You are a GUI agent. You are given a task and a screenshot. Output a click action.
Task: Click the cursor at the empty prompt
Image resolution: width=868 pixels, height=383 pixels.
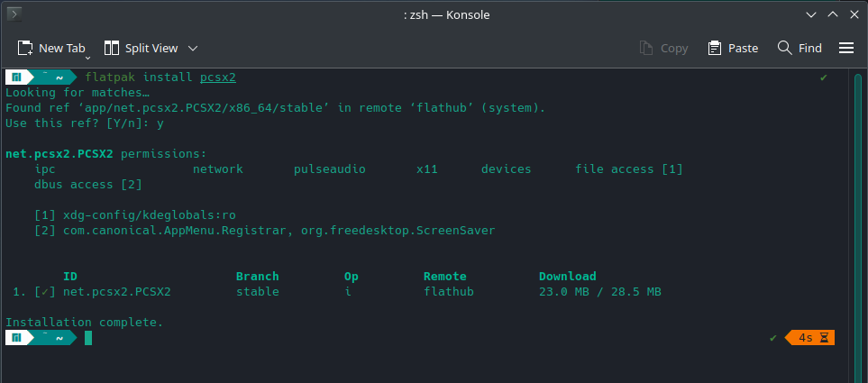88,338
